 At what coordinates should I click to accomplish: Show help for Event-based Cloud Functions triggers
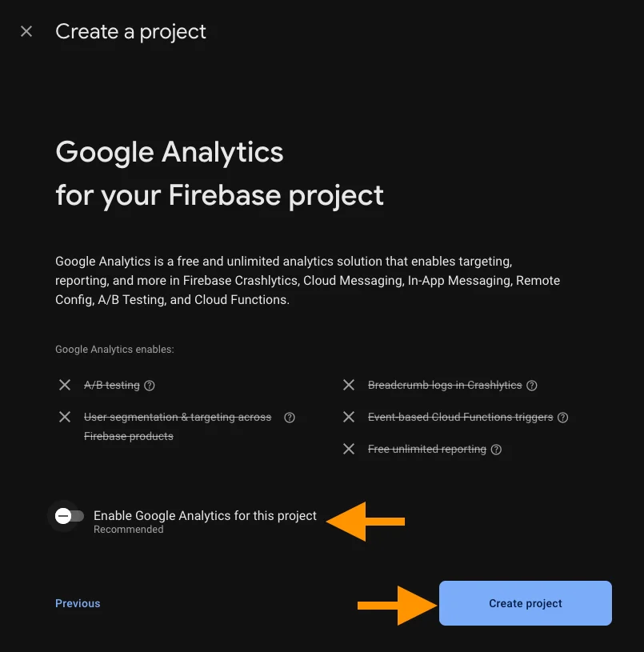[x=562, y=418]
